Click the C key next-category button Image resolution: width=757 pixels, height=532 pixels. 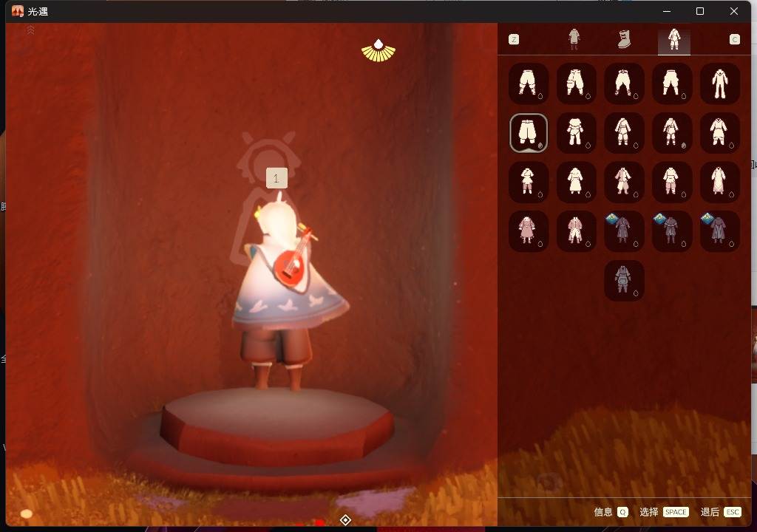click(x=734, y=40)
